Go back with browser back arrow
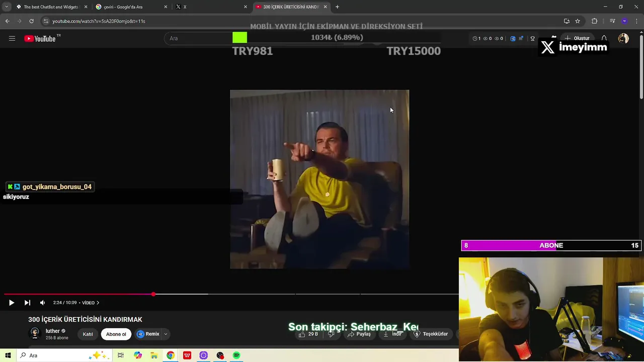644x362 pixels. [7, 21]
